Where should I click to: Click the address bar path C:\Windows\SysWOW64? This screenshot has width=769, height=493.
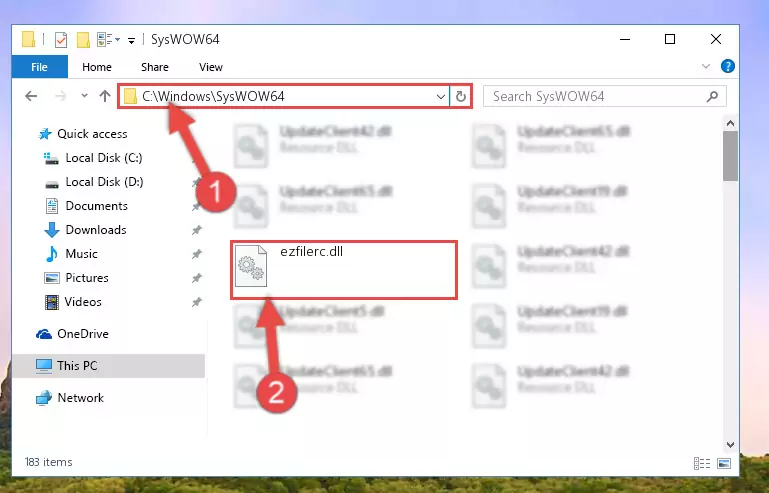(x=213, y=96)
